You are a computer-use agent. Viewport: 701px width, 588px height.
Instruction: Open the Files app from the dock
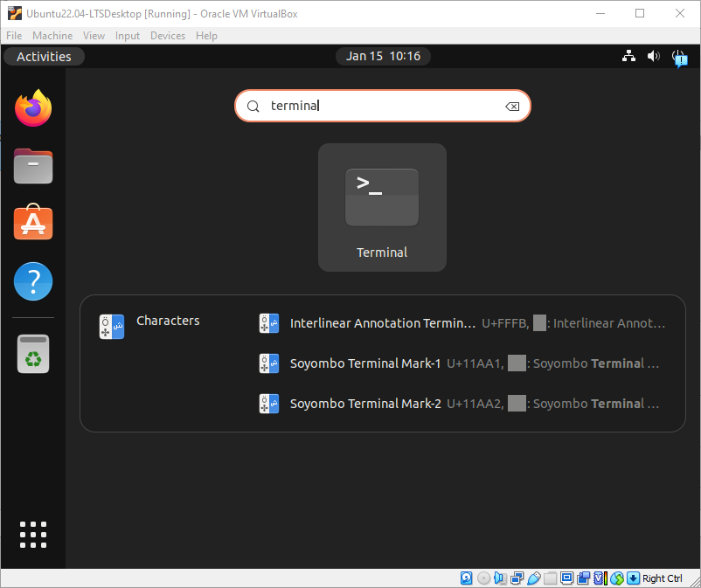[32, 166]
